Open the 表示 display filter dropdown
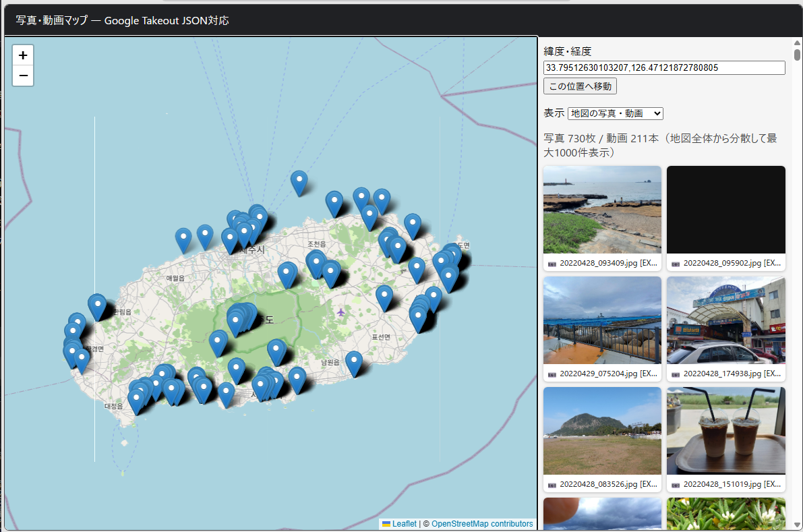Screen dimensions: 803x532 [615, 113]
